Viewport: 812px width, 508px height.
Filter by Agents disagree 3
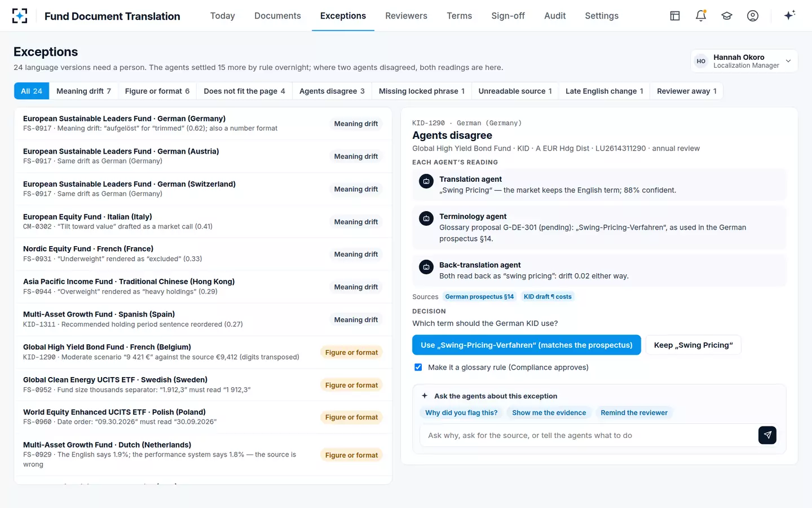(x=332, y=91)
